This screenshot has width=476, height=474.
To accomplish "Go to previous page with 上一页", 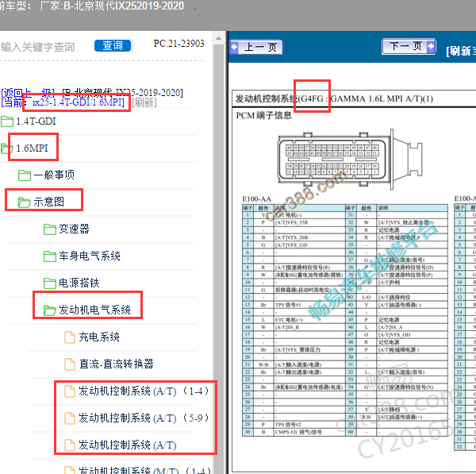I will [x=256, y=47].
